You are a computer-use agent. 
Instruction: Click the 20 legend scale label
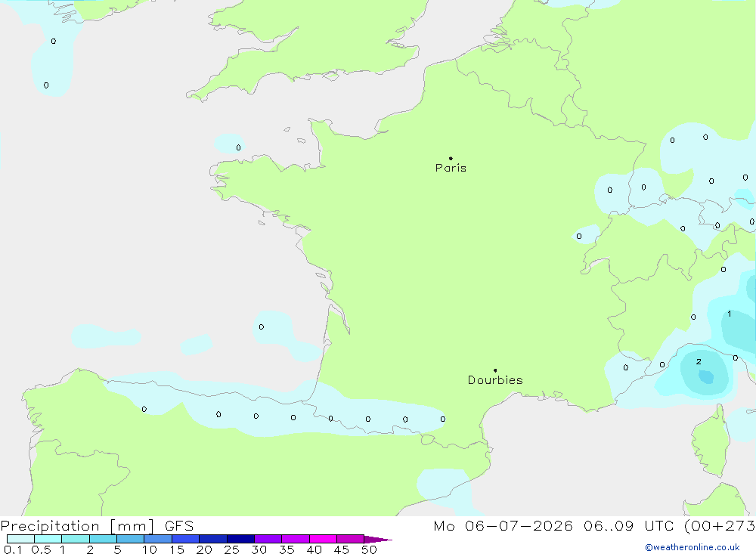pos(204,549)
